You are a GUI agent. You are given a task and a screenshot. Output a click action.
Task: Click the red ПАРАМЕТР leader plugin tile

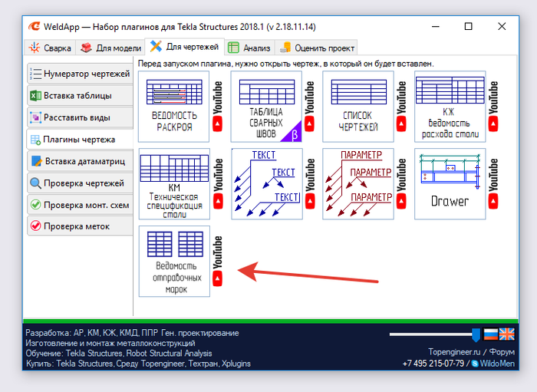coord(358,184)
